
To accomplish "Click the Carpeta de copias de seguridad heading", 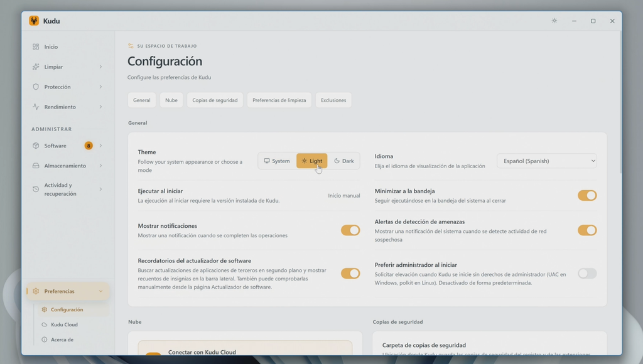I will click(x=424, y=345).
